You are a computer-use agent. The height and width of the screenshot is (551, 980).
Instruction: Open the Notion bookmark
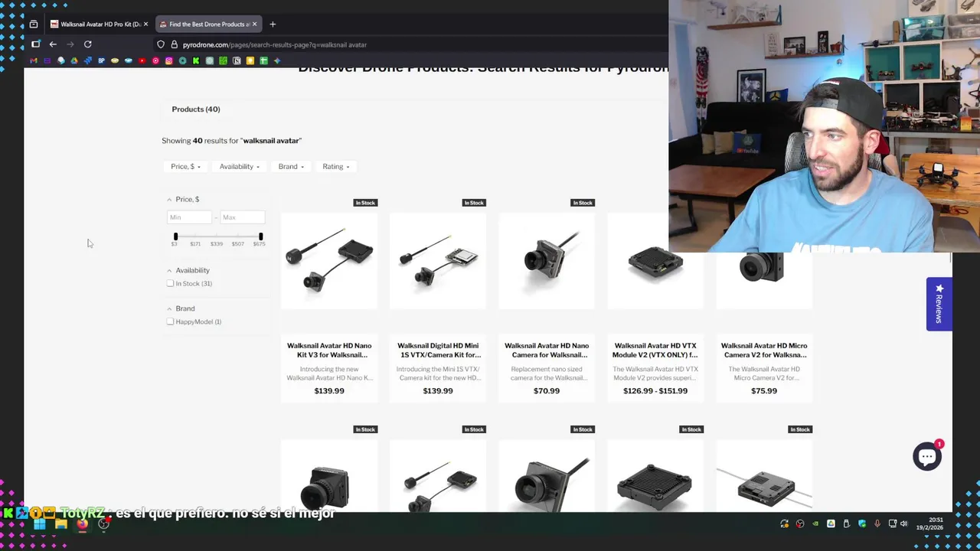237,60
